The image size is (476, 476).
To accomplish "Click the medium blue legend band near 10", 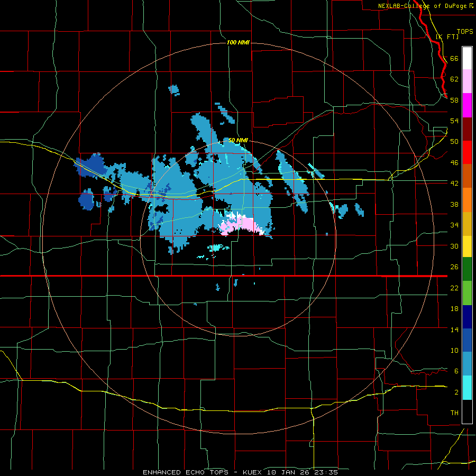I will coord(467,340).
